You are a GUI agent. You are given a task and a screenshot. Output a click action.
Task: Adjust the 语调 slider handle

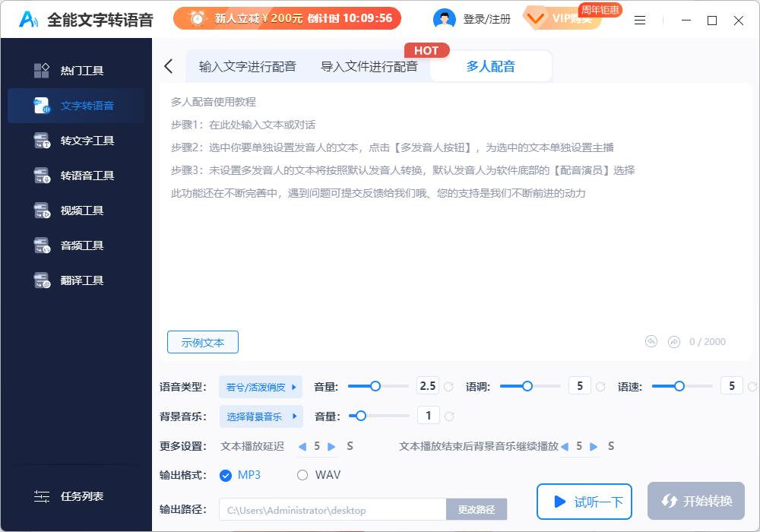pos(527,386)
